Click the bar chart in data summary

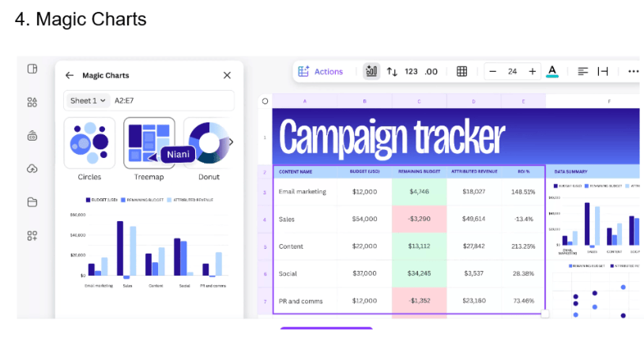[594, 220]
